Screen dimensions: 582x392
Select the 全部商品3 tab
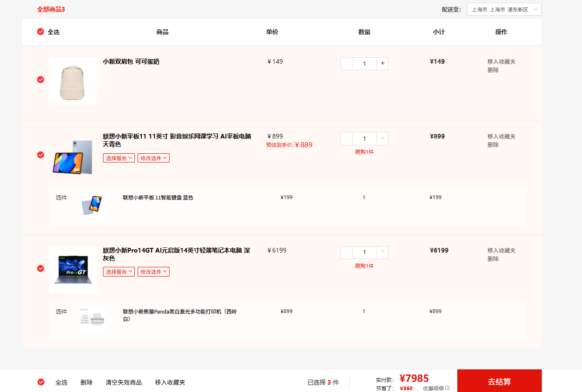(51, 9)
